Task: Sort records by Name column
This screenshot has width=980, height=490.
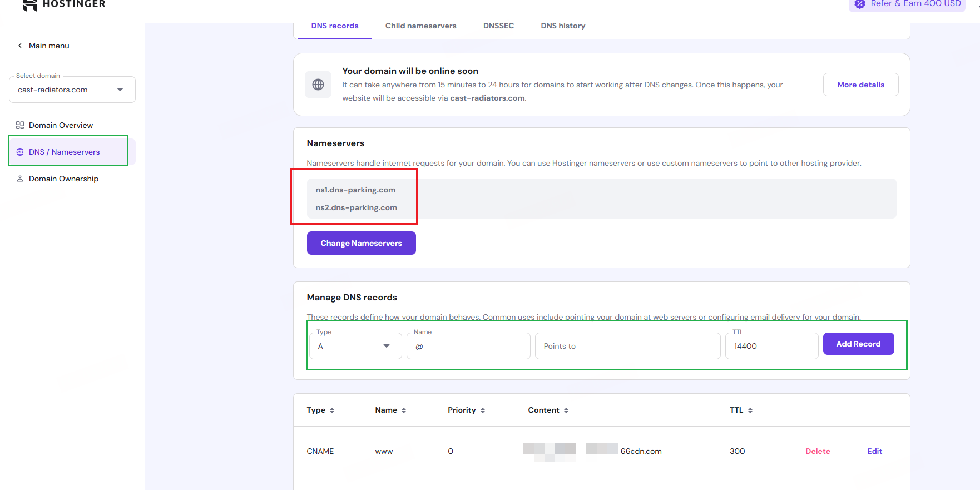Action: click(x=404, y=410)
